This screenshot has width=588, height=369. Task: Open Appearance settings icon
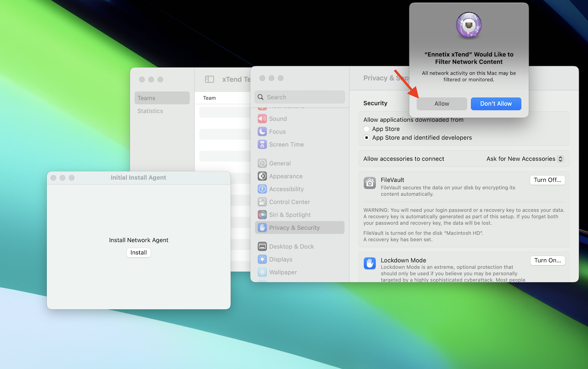pos(262,176)
